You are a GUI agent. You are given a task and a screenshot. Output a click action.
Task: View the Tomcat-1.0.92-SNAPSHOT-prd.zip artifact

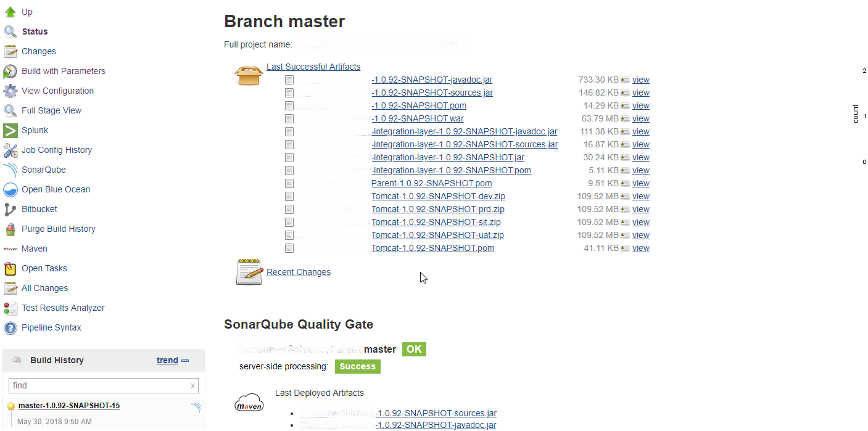pos(640,209)
